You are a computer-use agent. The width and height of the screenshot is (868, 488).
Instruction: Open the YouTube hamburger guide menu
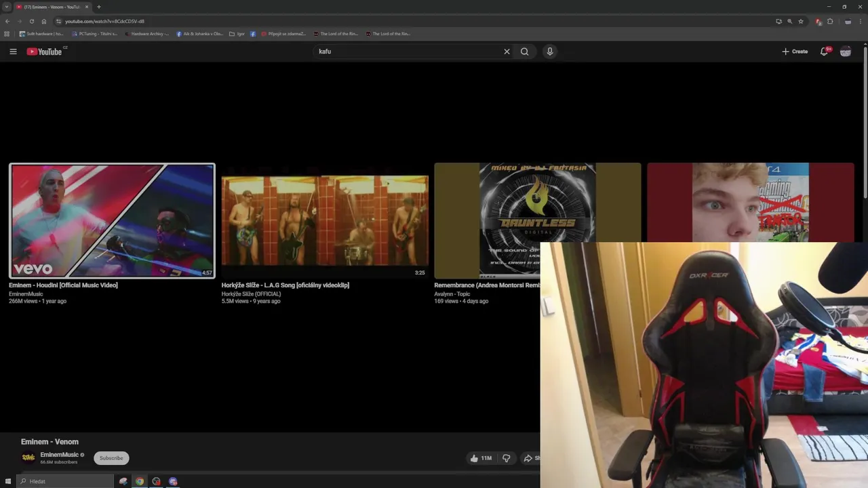click(13, 52)
